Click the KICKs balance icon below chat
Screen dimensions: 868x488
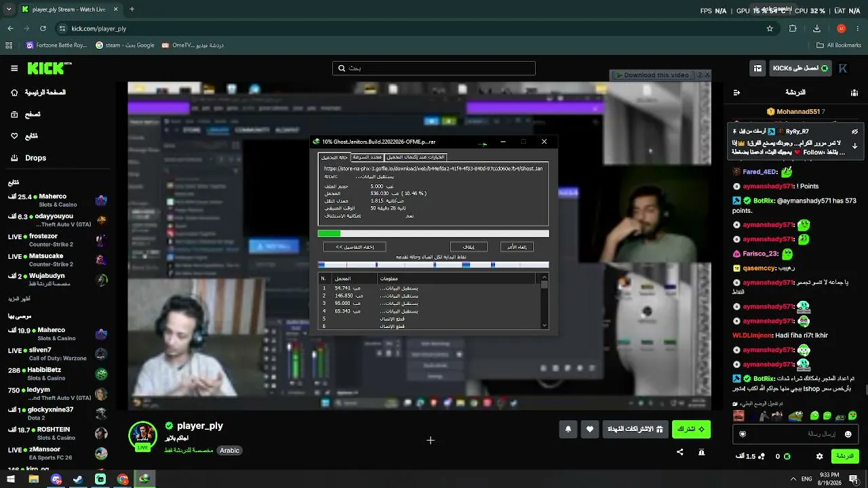pos(787,457)
